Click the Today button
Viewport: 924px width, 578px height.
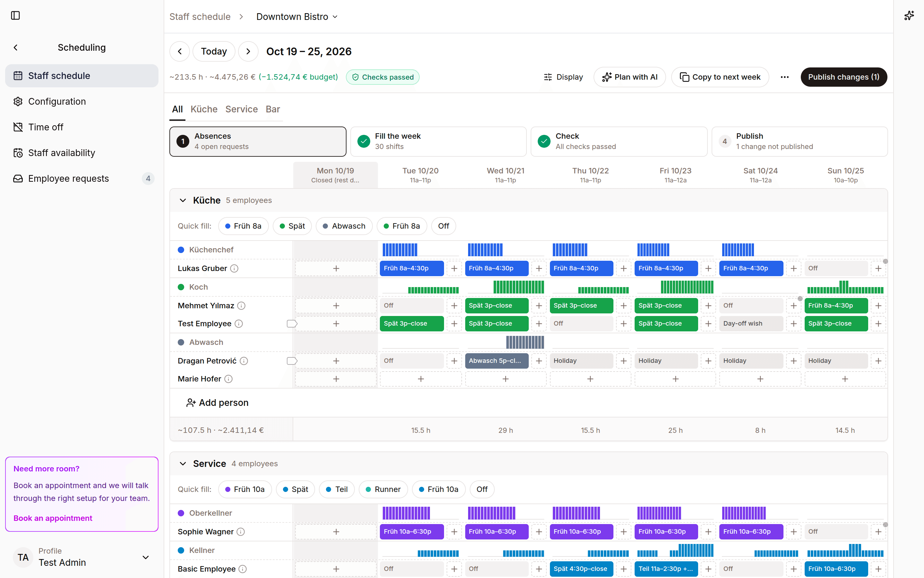coord(214,51)
